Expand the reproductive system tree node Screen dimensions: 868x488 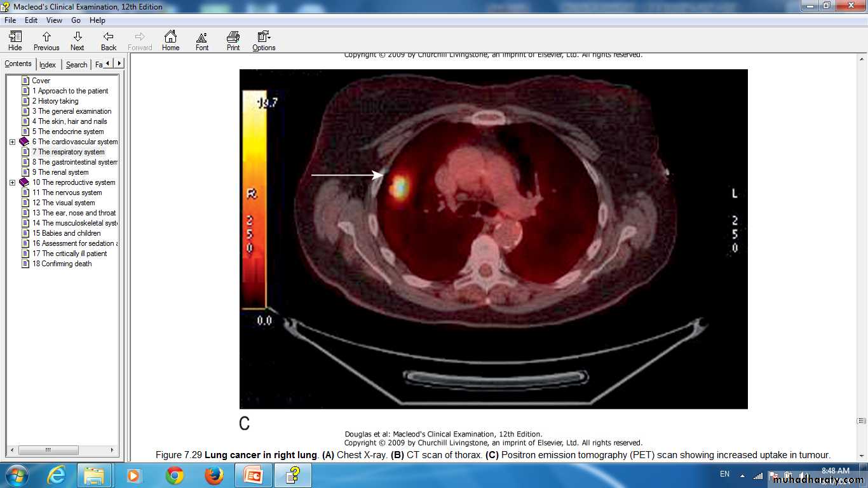[x=12, y=182]
